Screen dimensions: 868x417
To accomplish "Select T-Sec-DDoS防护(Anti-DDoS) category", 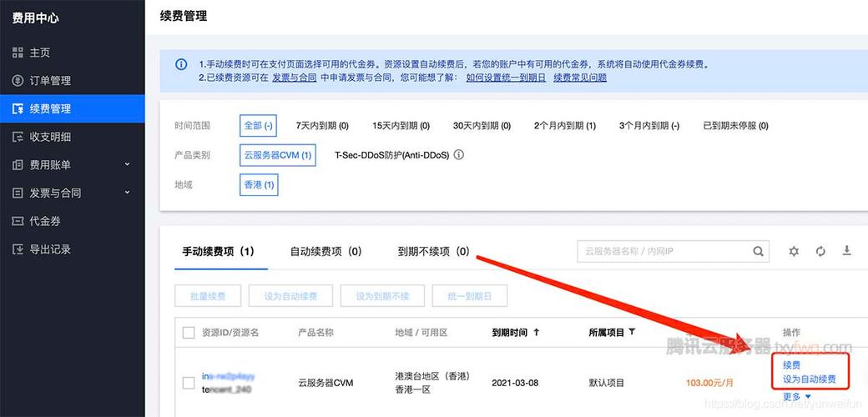I will click(392, 155).
